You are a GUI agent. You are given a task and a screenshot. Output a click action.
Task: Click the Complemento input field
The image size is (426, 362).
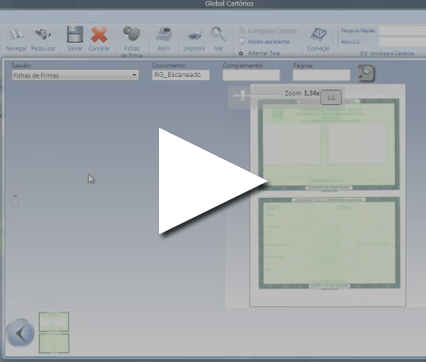tap(251, 75)
